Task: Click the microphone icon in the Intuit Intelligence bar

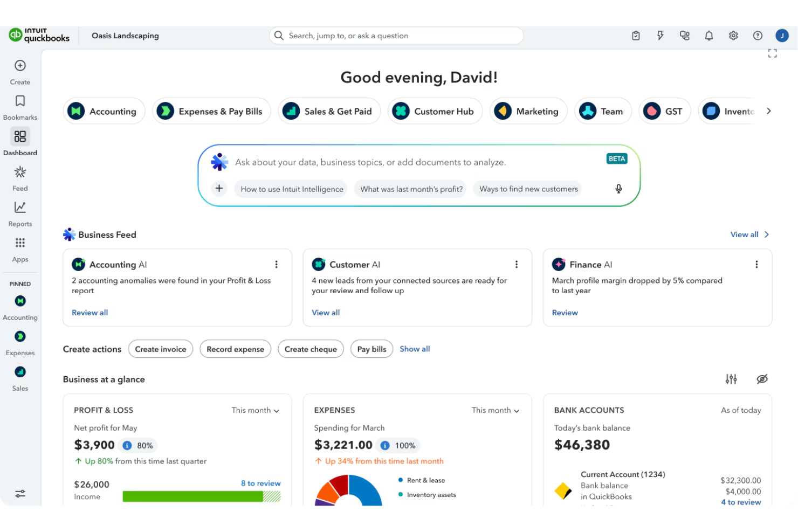Action: [618, 189]
